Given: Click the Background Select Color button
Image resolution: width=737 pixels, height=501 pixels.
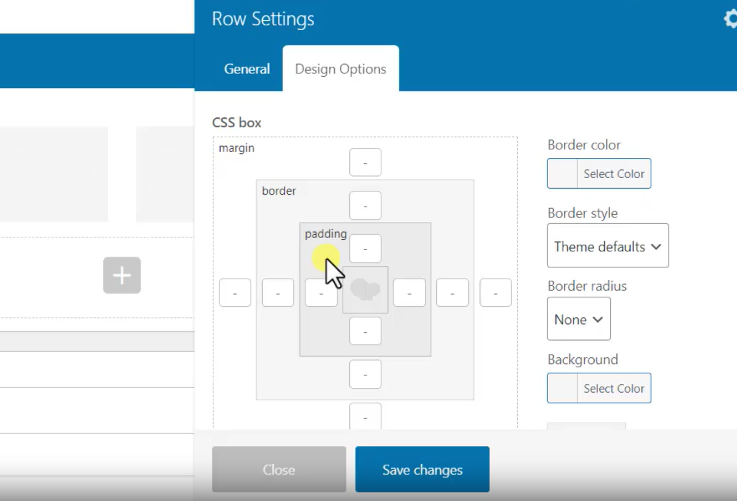Looking at the screenshot, I should (x=613, y=389).
